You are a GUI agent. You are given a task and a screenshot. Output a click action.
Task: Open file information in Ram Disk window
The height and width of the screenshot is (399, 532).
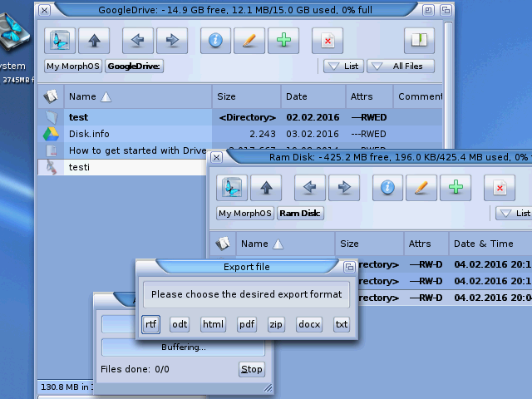(x=388, y=188)
